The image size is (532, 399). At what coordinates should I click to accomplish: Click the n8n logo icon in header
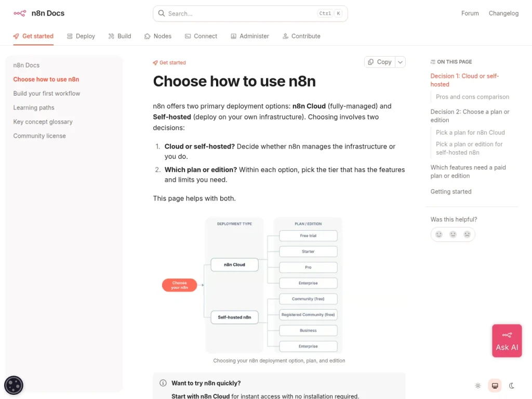(x=20, y=13)
